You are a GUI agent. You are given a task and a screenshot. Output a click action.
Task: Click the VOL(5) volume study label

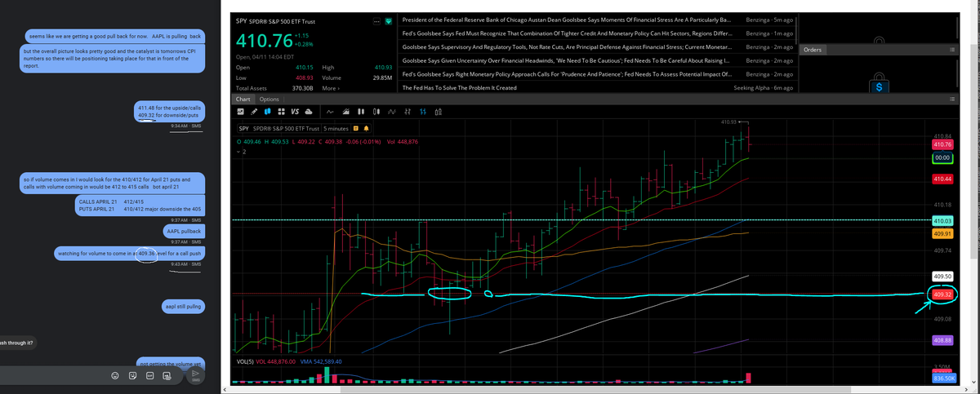pyautogui.click(x=244, y=361)
